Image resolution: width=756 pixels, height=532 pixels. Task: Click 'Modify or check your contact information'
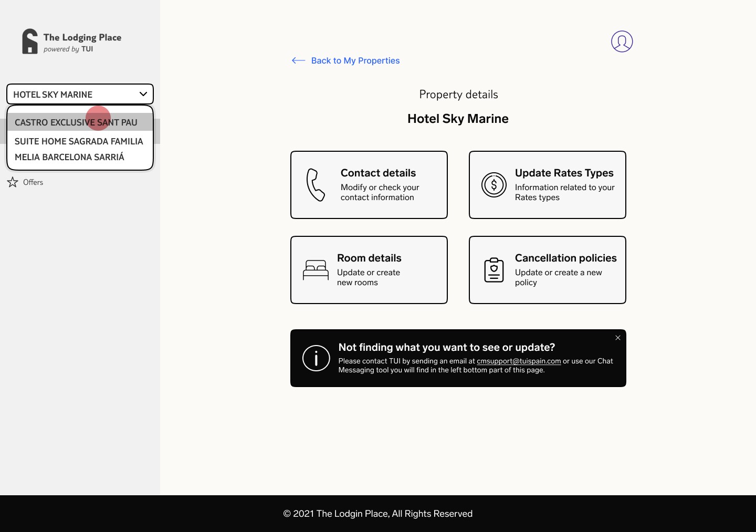point(380,192)
